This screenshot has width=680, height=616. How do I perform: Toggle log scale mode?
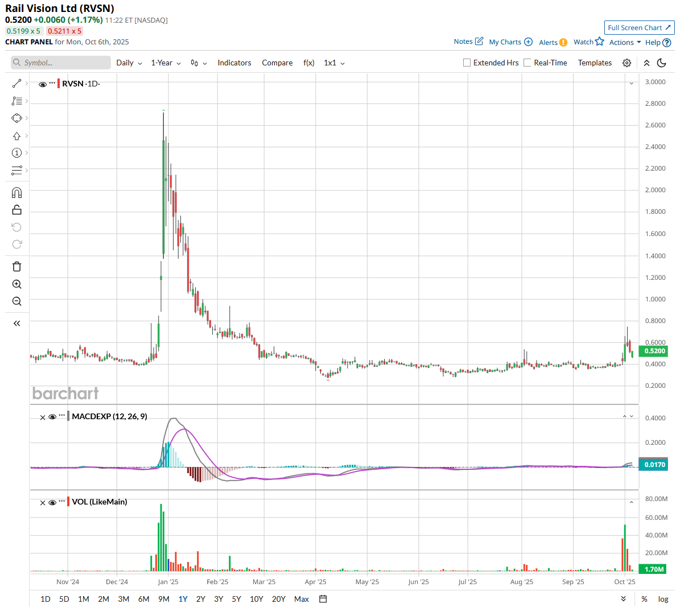click(x=663, y=599)
